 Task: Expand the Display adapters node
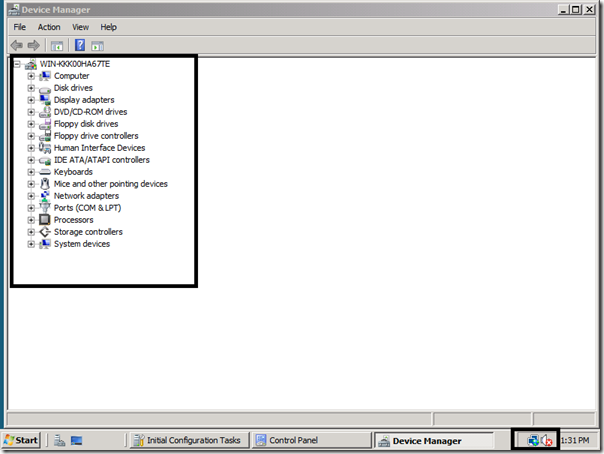pyautogui.click(x=31, y=100)
